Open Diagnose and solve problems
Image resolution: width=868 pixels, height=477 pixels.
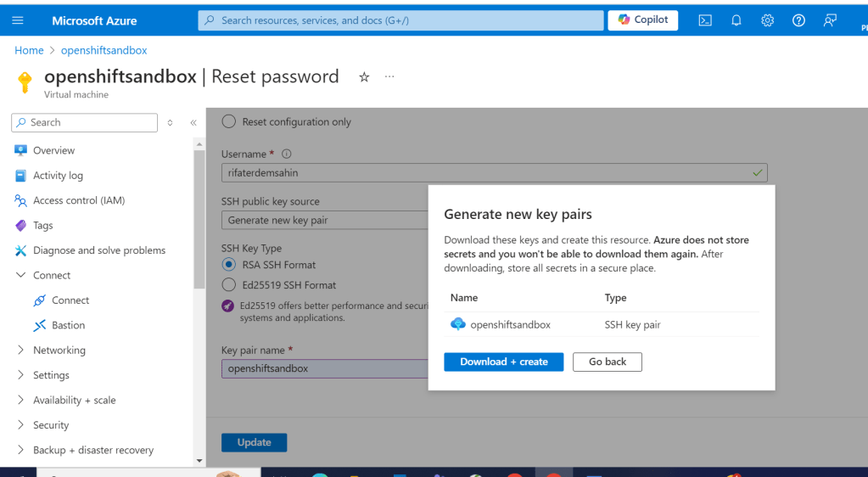(99, 250)
